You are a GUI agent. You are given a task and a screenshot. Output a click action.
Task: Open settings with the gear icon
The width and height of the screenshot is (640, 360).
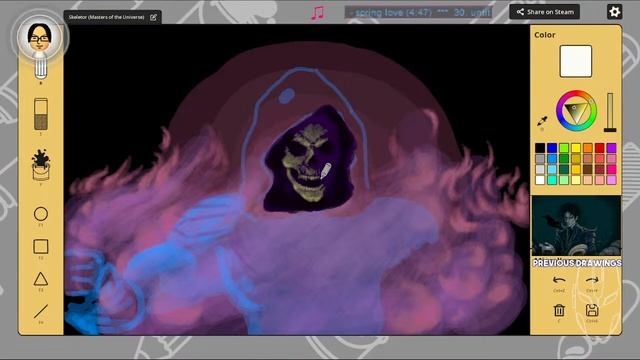pos(615,12)
